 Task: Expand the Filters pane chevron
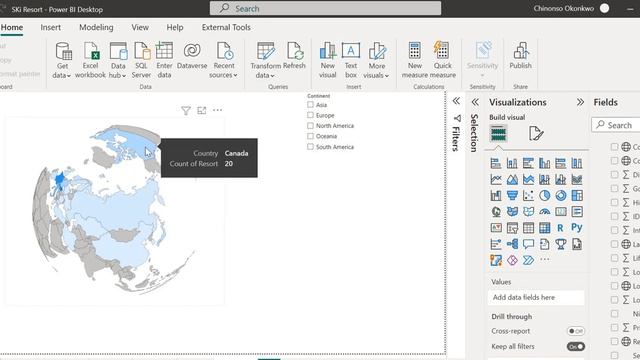456,101
